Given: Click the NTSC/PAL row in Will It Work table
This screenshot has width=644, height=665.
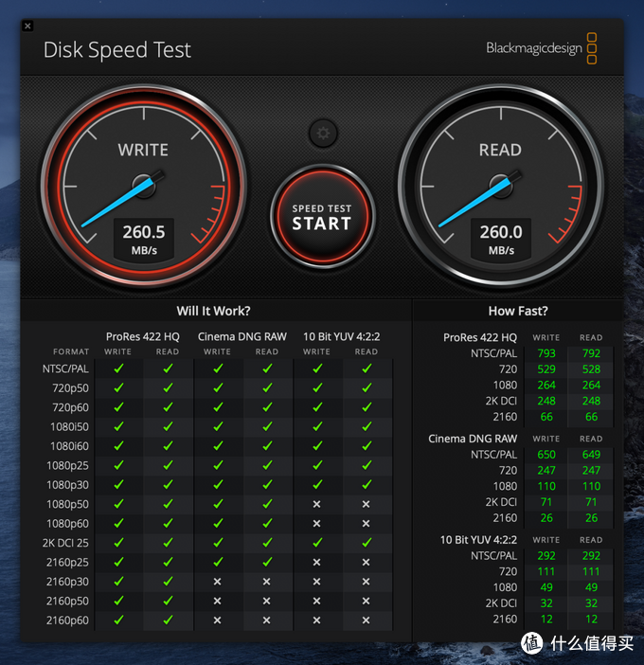Looking at the screenshot, I should (x=218, y=368).
